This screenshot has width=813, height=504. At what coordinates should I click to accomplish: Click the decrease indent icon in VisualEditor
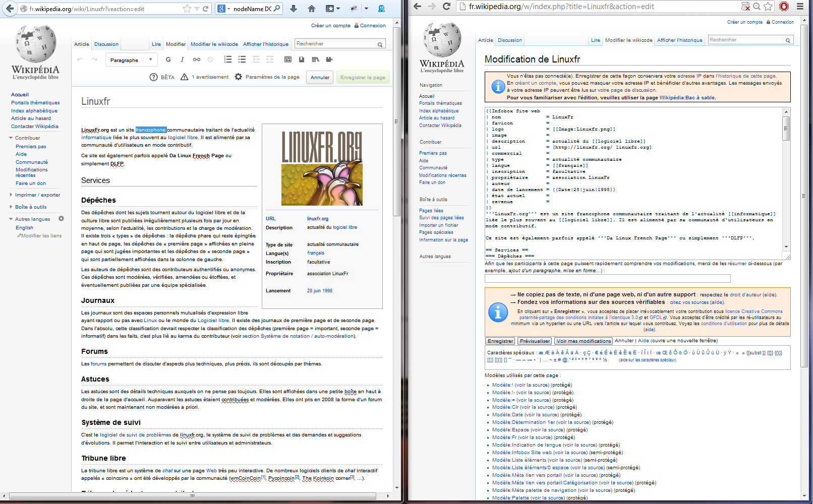[x=256, y=59]
